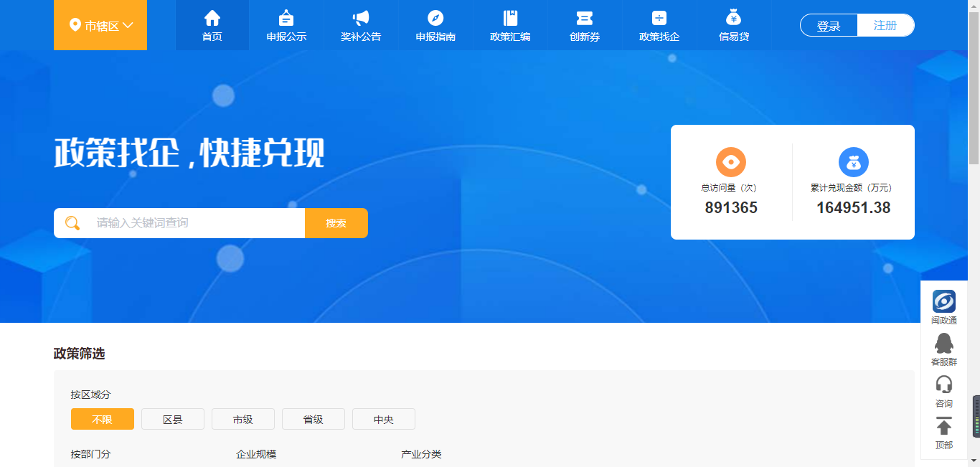Select the 不限 region filter
This screenshot has height=467, width=980.
click(103, 419)
